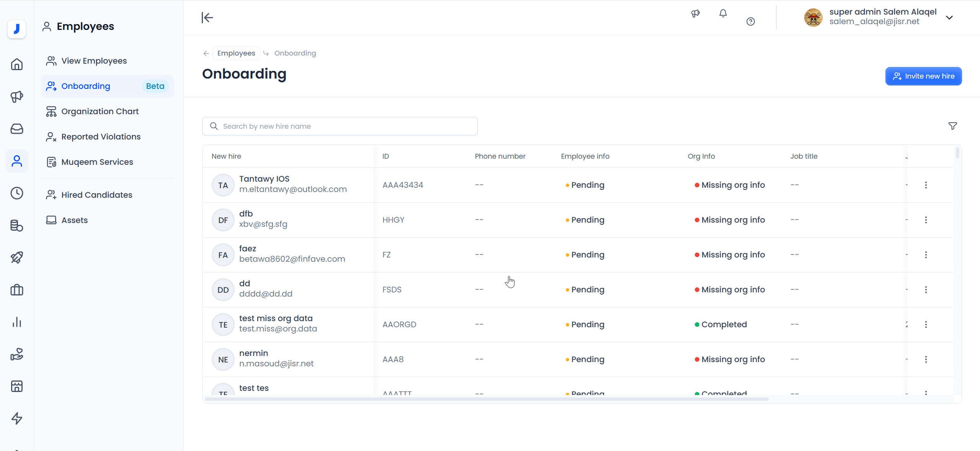The height and width of the screenshot is (451, 980).
Task: Open the Reports bar chart icon
Action: pos(16,322)
